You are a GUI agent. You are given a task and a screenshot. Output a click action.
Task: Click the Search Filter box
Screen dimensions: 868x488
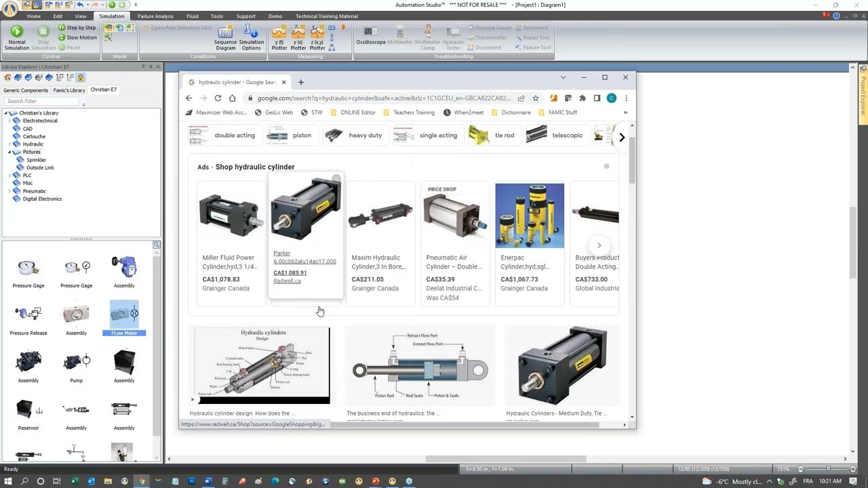tap(43, 101)
